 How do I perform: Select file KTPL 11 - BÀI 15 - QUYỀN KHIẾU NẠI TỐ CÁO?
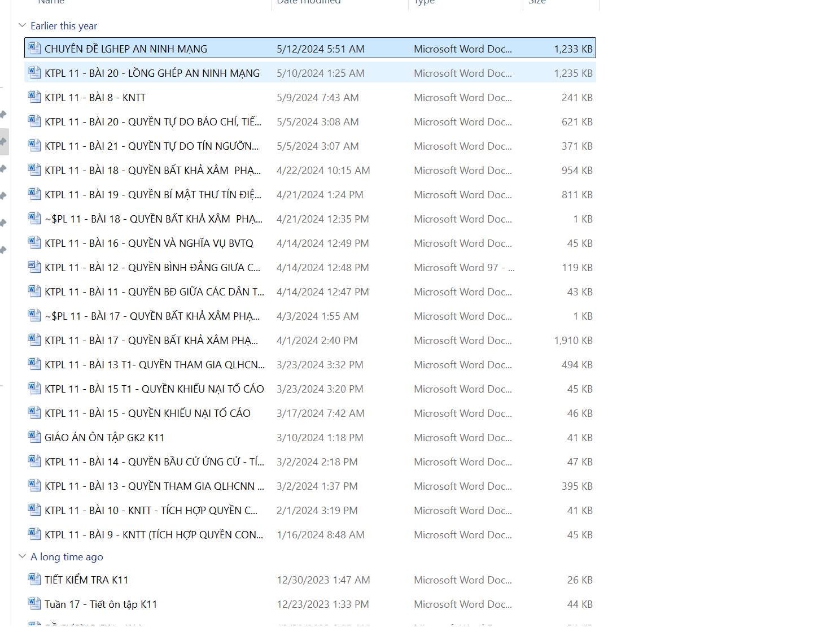pyautogui.click(x=148, y=413)
